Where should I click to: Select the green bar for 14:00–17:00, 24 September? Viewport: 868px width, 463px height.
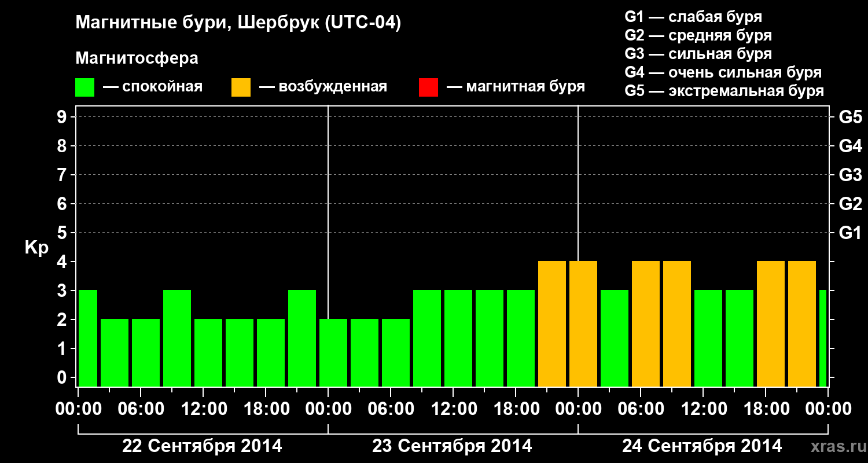(740, 338)
